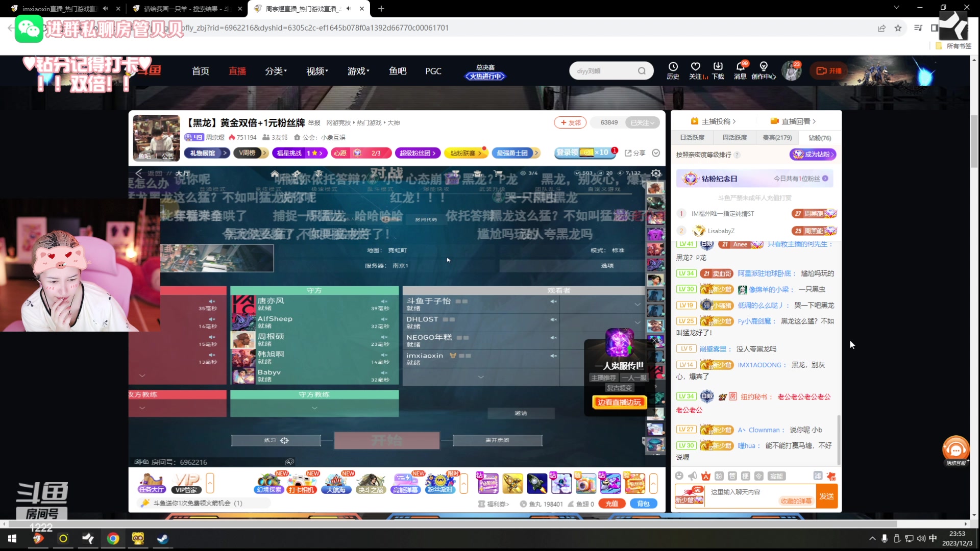The image size is (980, 551).
Task: Click the 梗 meme chat icon
Action: coord(745,476)
